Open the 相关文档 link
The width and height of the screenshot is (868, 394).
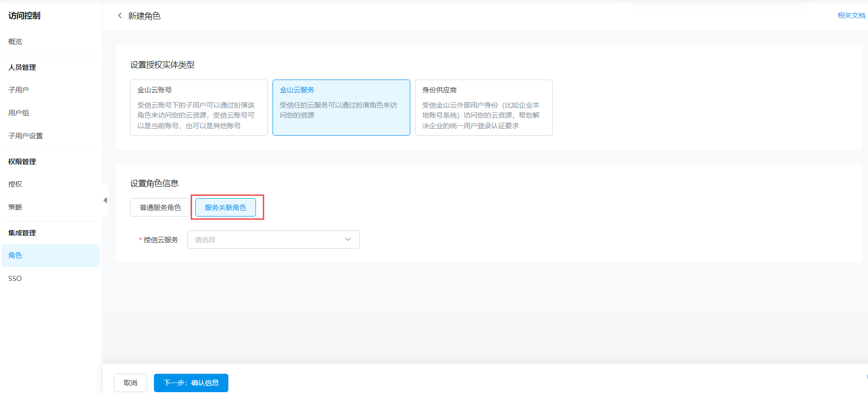tap(851, 16)
